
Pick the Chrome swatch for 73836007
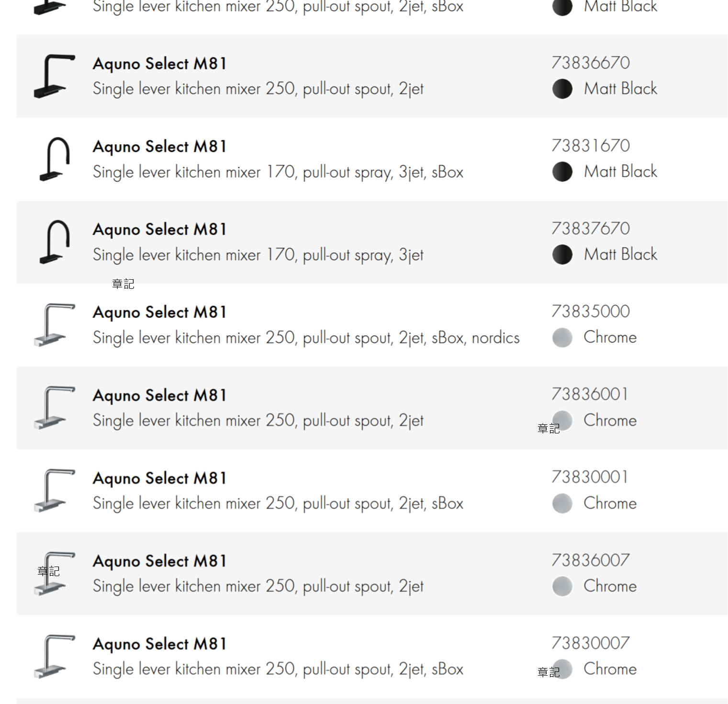[562, 586]
